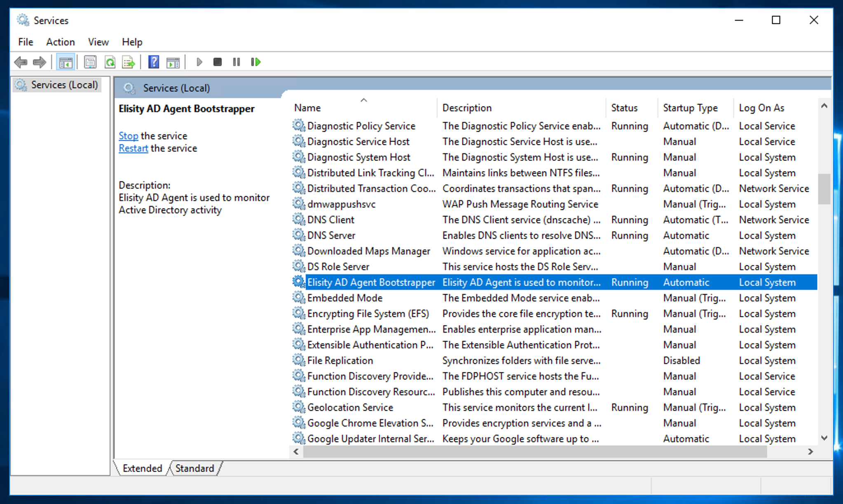The image size is (843, 504).
Task: Click the gear icon of File Replication
Action: (299, 360)
